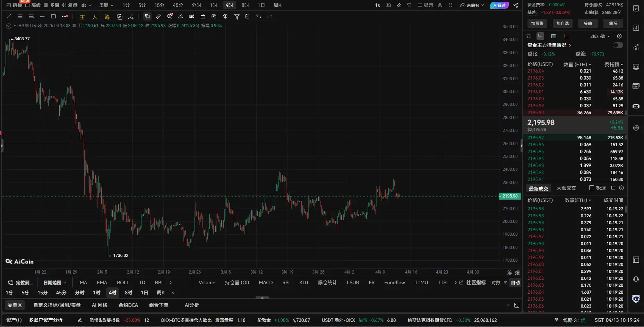Toggle the 爆 liquidation marker on the time axis
644x327 pixels.
(517, 272)
